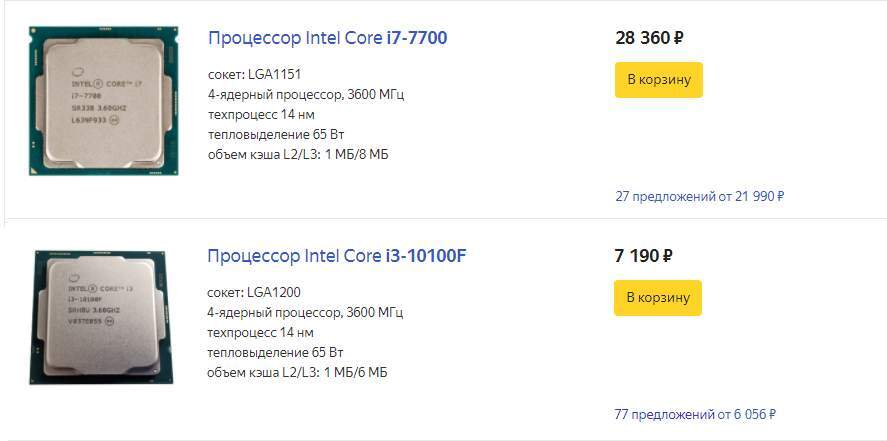The image size is (887, 441).
Task: Add the Core i7-7700 to cart
Action: point(658,80)
